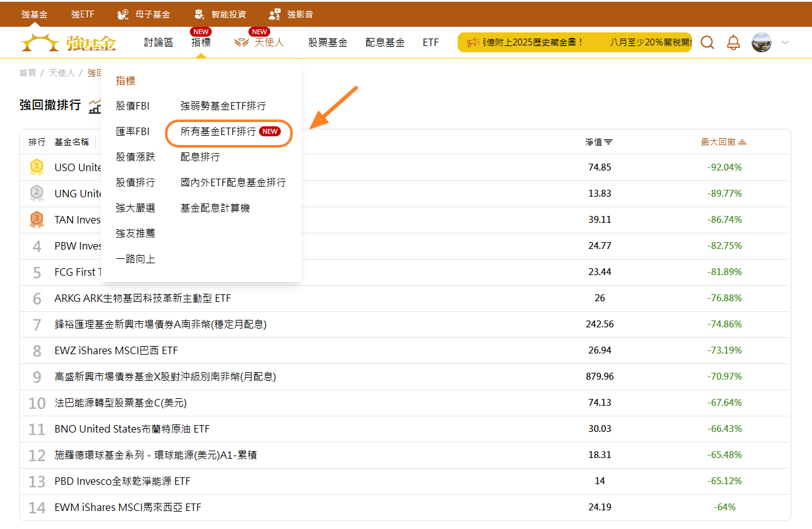Open the 股票基金 menu
Image resolution: width=812 pixels, height=529 pixels.
[x=328, y=42]
